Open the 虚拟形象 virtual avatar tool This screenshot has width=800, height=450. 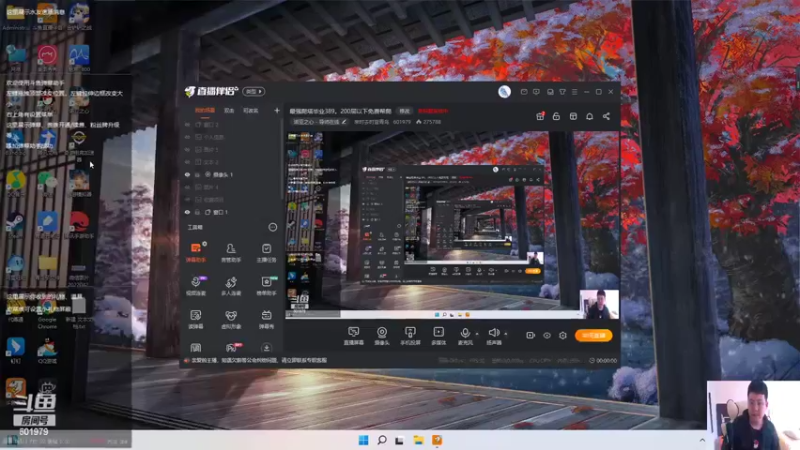coord(231,319)
